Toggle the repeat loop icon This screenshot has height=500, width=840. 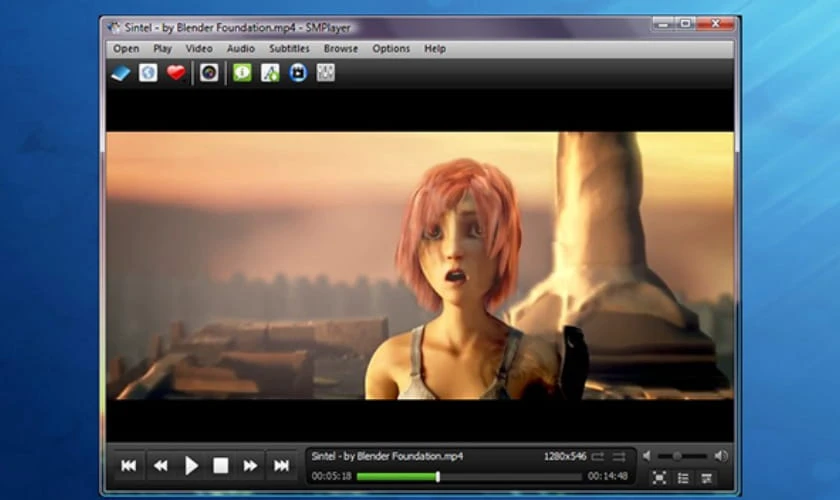click(x=598, y=457)
